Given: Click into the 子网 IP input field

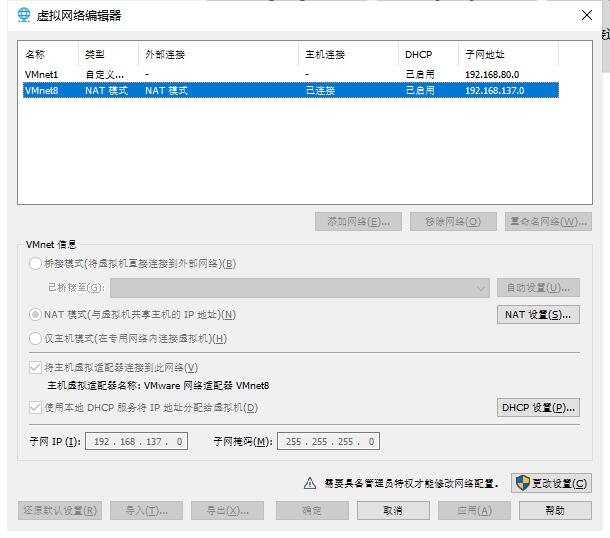Looking at the screenshot, I should pyautogui.click(x=137, y=441).
